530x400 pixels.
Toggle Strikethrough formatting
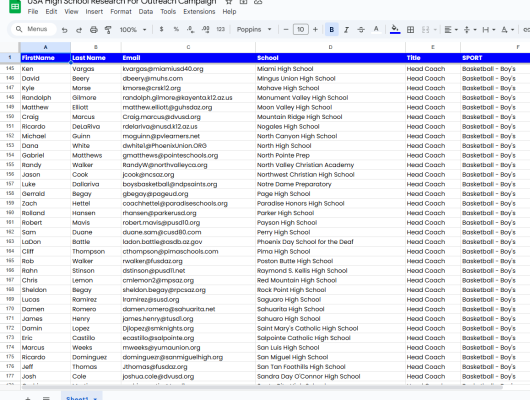pos(361,30)
